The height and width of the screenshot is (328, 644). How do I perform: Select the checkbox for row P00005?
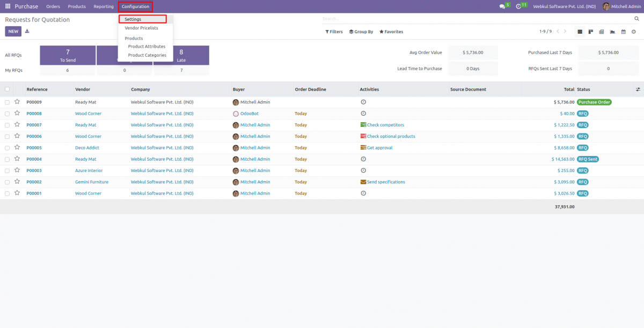(7, 147)
